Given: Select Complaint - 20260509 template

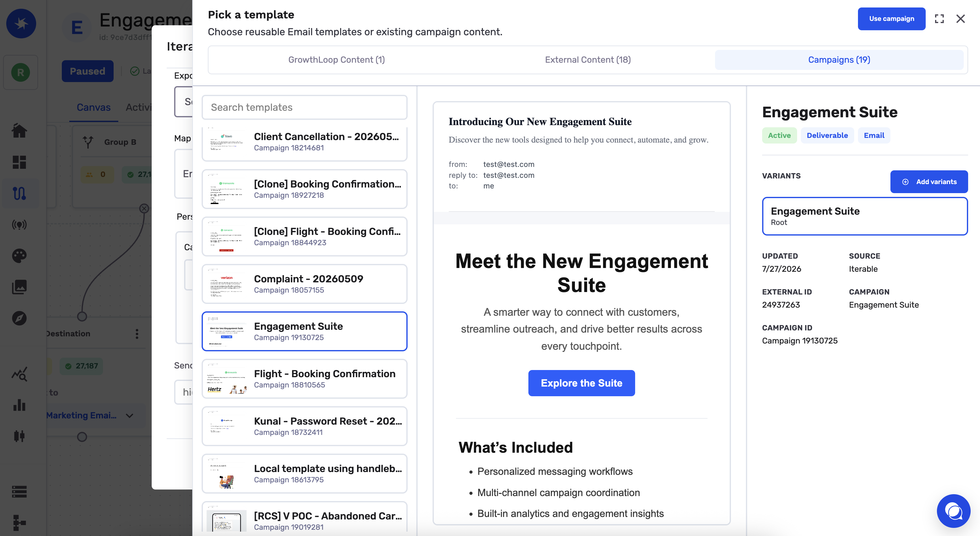Looking at the screenshot, I should 304,284.
